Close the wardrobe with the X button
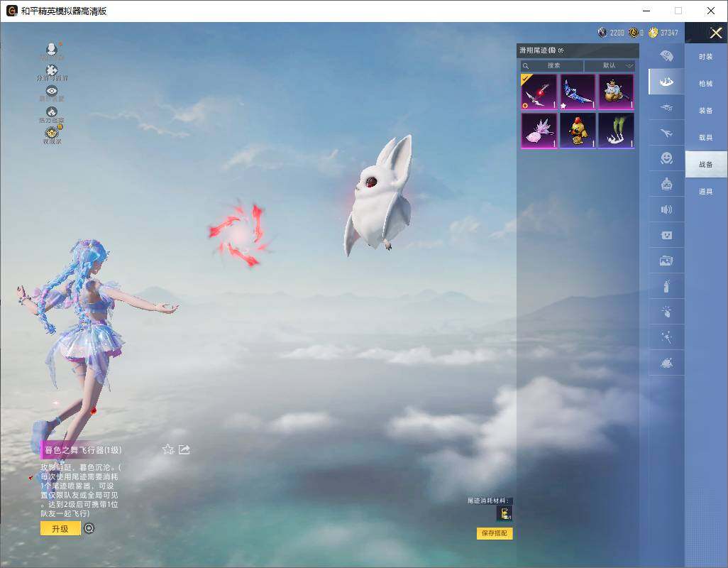 pos(715,33)
